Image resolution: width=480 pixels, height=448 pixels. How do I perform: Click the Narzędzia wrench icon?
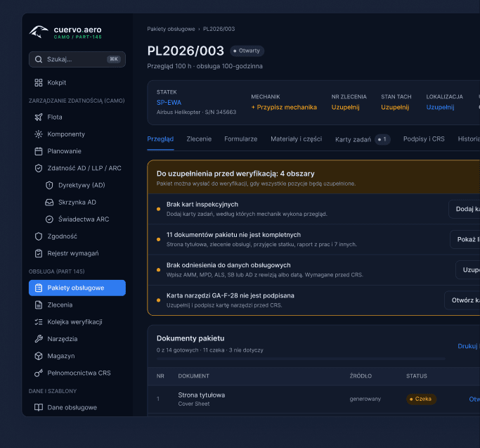[39, 339]
